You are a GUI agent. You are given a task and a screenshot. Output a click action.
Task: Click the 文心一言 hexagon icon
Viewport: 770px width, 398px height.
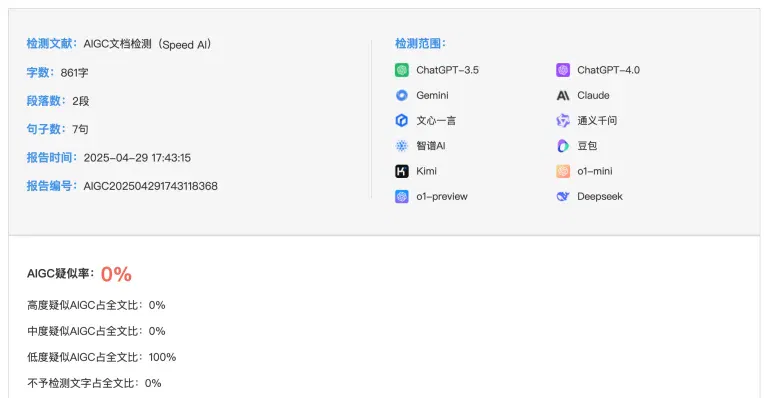click(402, 120)
